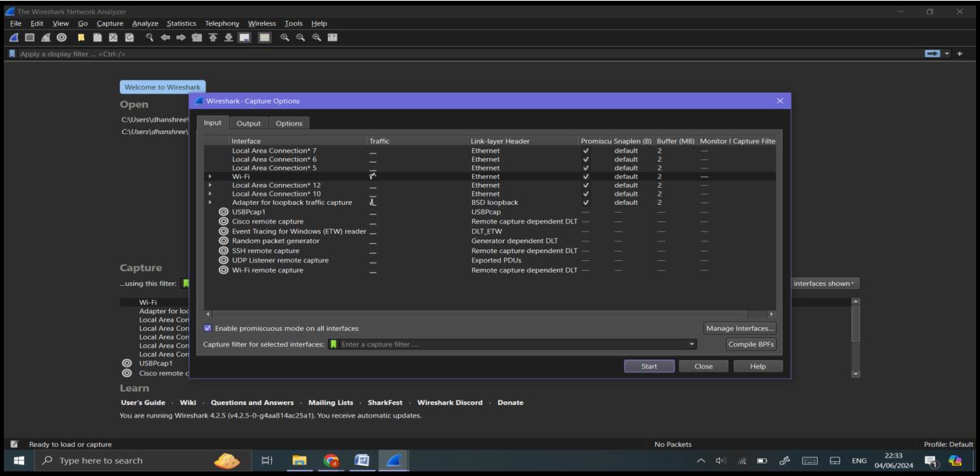The image size is (980, 476).
Task: Open the Telephony menu
Action: coord(222,23)
